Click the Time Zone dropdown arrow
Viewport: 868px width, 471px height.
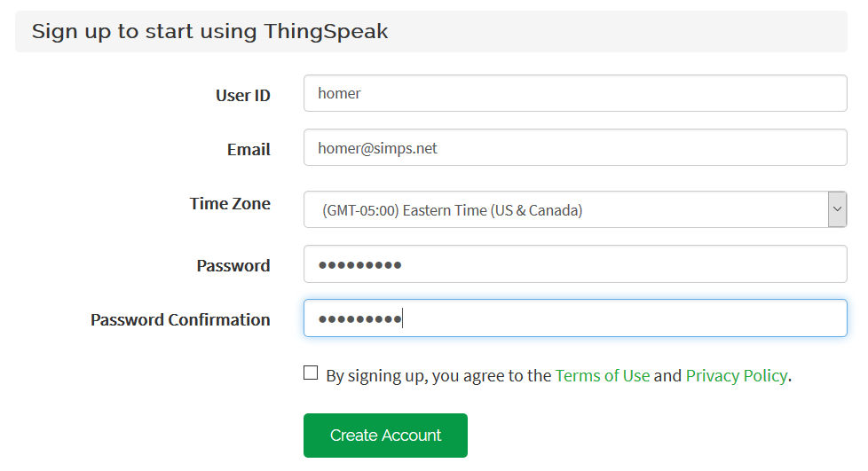click(837, 209)
